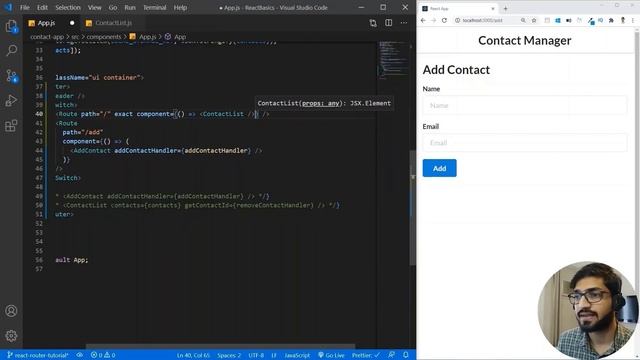Open the editor More Actions menu
Viewport: 640px width, 360px height.
(x=404, y=23)
